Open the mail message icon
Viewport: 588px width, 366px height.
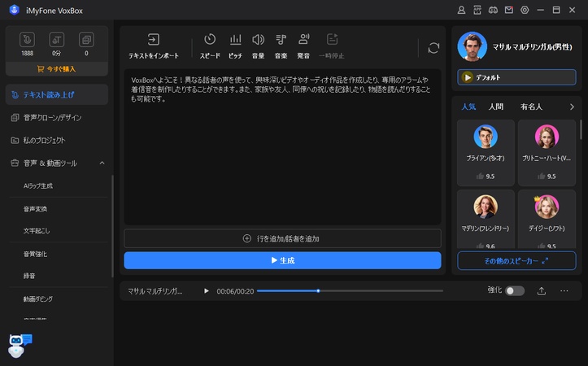[509, 10]
